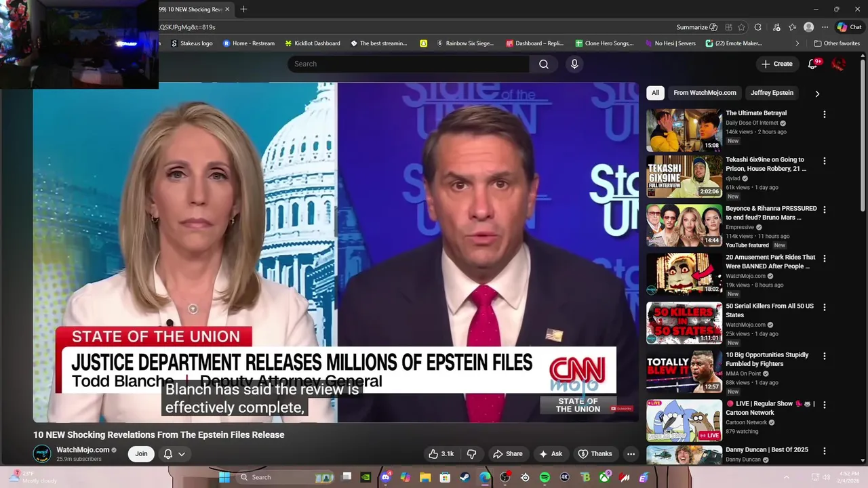Screen dimensions: 868x488
Task: Open YouTube notifications bell
Action: [x=813, y=64]
